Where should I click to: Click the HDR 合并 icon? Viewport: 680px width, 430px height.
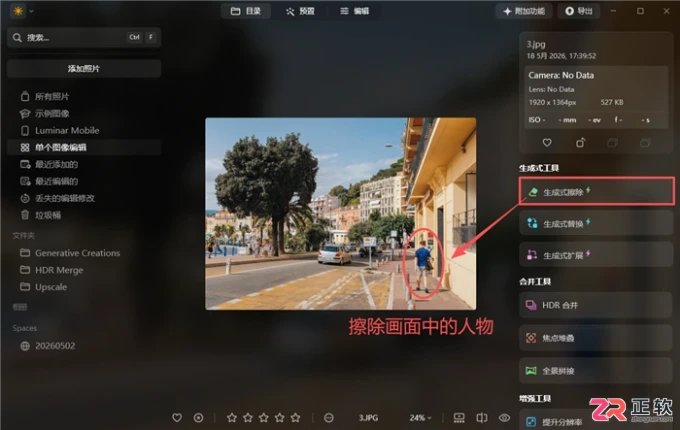531,305
